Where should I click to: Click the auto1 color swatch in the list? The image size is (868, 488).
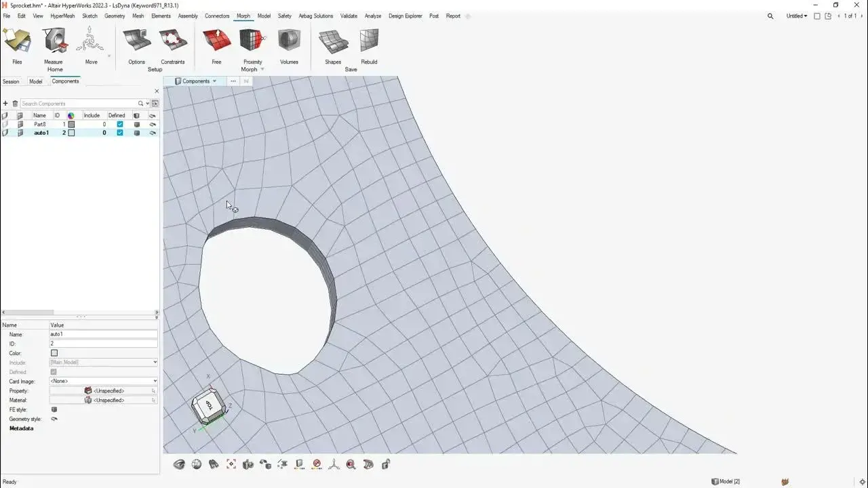(x=71, y=133)
